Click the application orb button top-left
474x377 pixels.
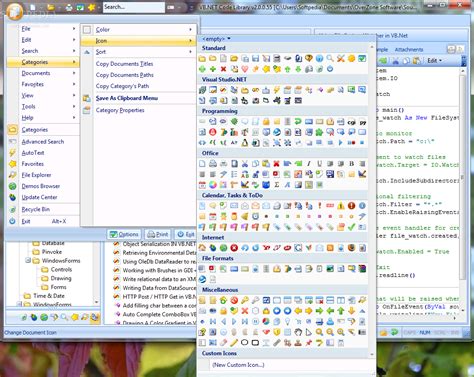[14, 11]
